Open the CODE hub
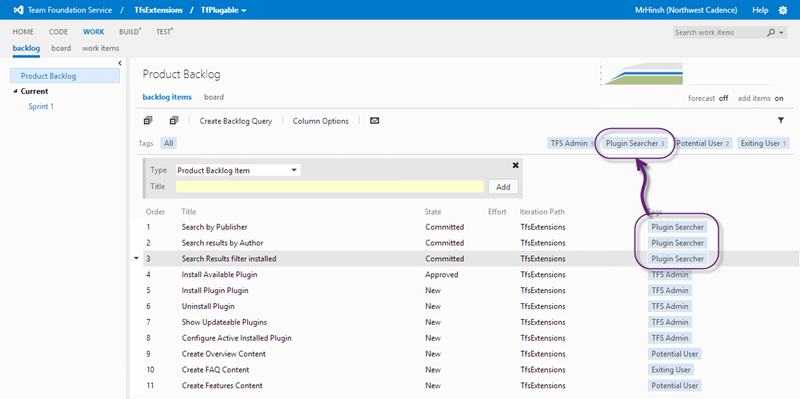Viewport: 800px width, 399px height. coord(58,32)
